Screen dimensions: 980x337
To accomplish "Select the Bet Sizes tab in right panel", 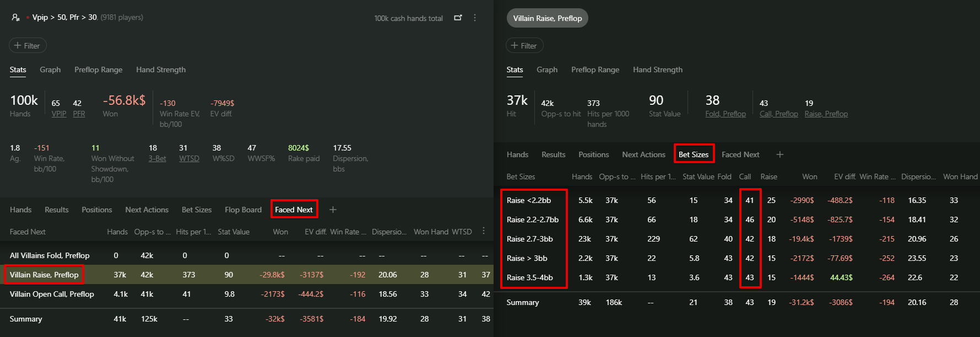I will click(694, 154).
